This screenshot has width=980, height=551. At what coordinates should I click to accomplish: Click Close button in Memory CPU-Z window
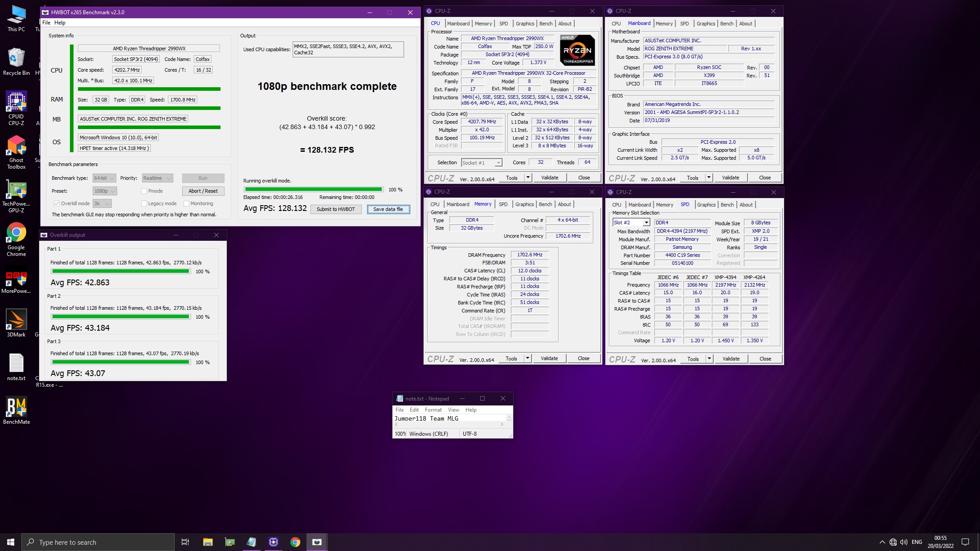point(584,358)
